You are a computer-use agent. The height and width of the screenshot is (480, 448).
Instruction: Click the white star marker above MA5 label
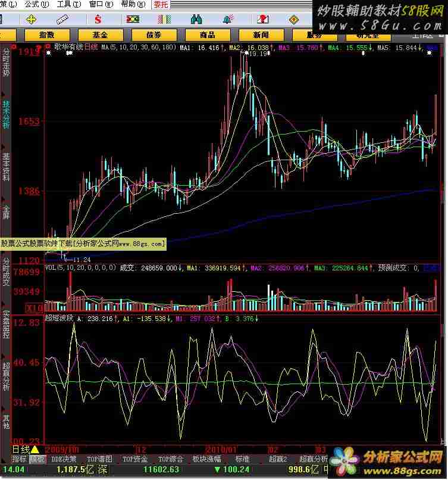point(364,53)
